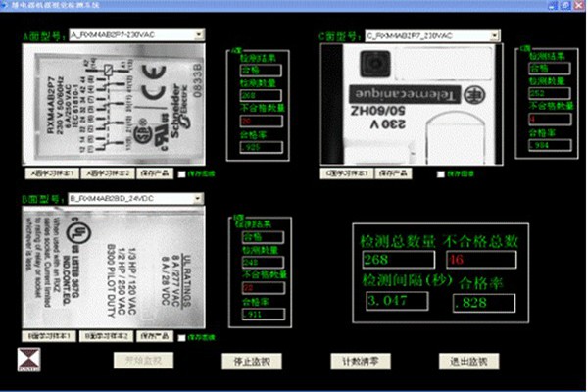Click the A面学习样本1 button
Screen dimensions: 588x392
52,173
